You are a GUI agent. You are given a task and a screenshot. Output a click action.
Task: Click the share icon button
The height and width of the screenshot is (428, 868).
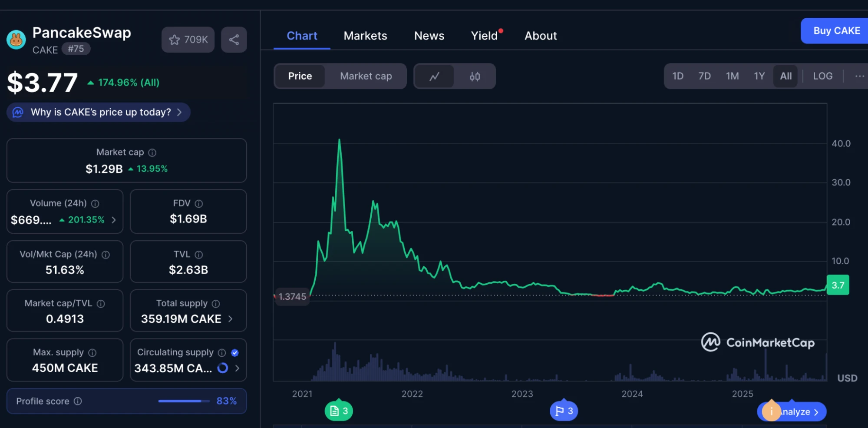pos(234,40)
